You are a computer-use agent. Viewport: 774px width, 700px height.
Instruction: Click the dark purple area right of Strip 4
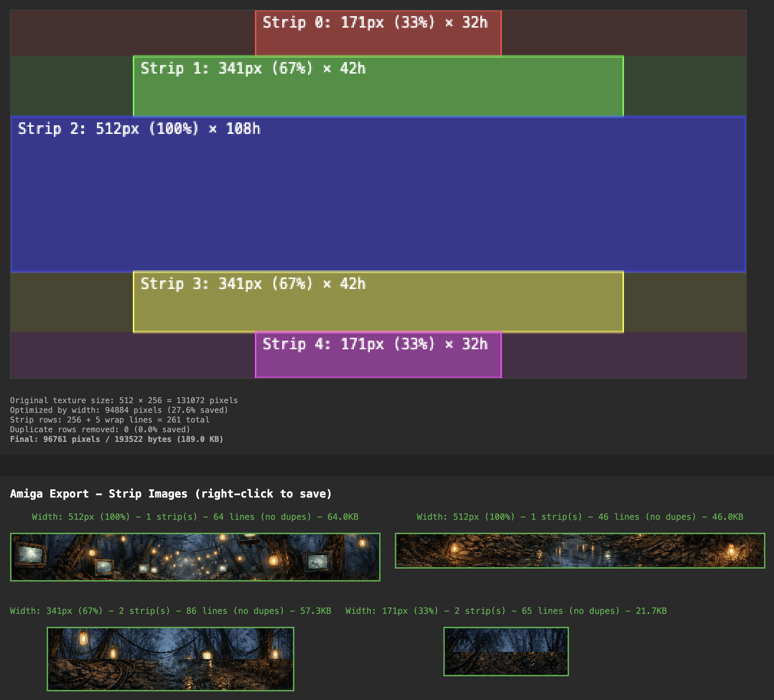[x=624, y=355]
